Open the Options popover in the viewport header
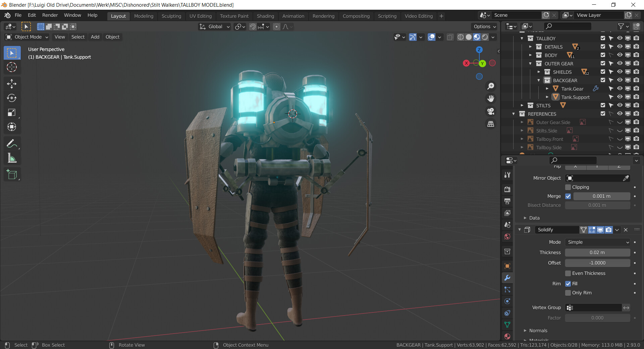 pos(484,26)
